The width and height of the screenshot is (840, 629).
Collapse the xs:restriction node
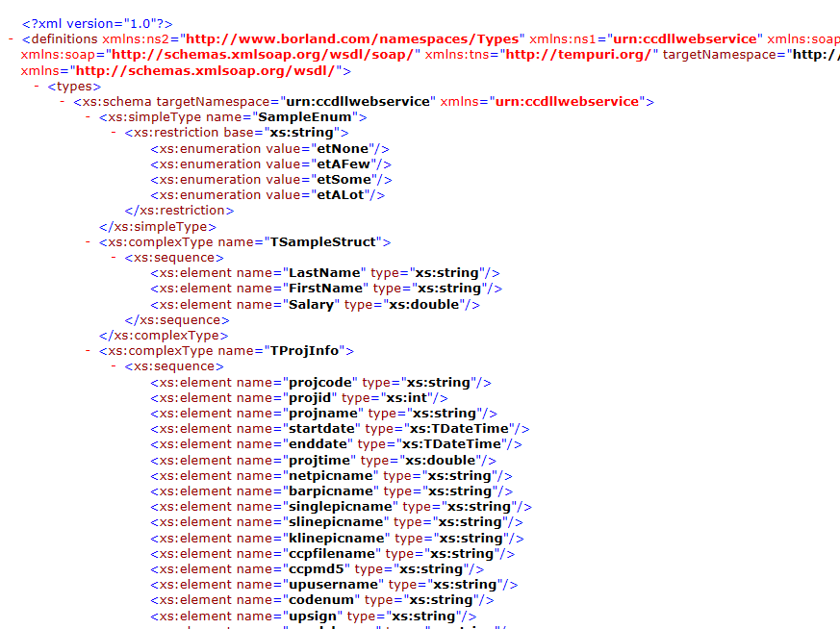click(115, 133)
